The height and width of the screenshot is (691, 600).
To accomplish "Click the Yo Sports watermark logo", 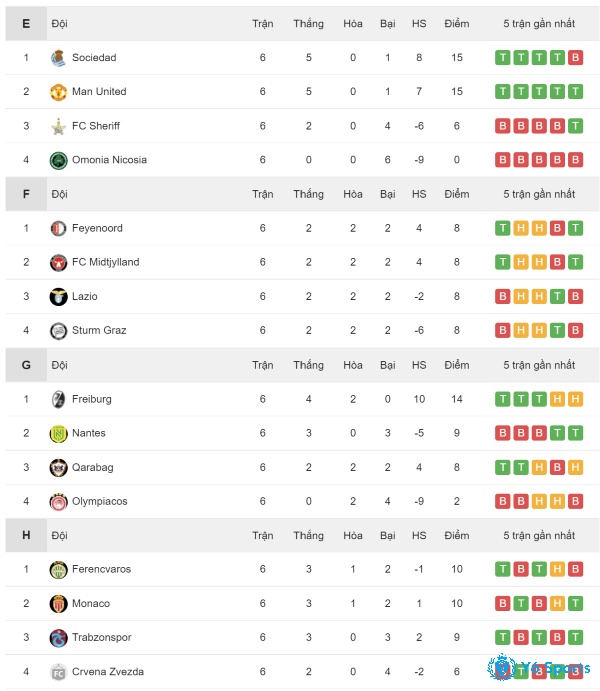I will tap(538, 667).
